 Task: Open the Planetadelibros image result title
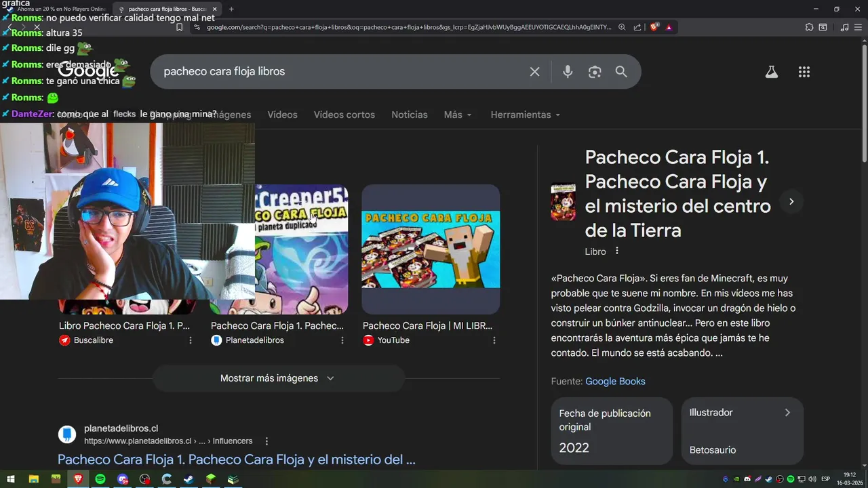[x=277, y=325]
